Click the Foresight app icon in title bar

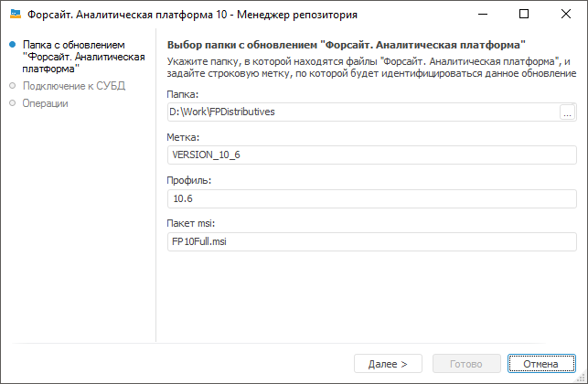[15, 15]
